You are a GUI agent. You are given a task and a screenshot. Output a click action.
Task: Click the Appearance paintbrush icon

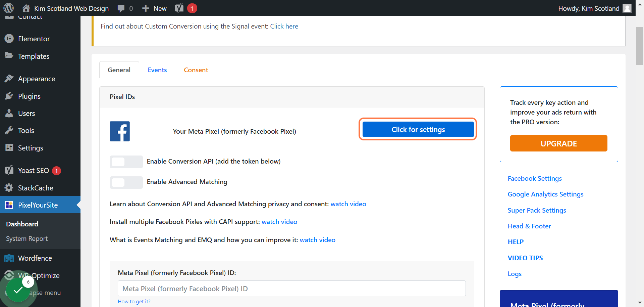click(9, 79)
